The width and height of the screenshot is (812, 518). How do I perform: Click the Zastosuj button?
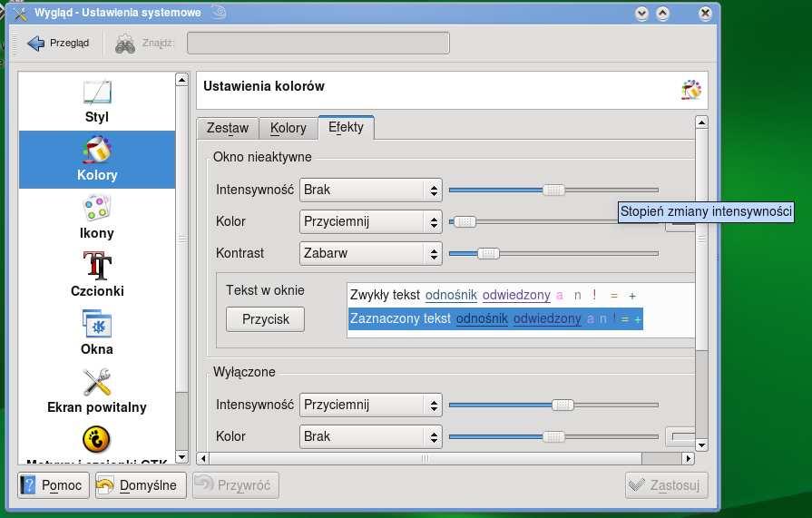click(x=666, y=485)
